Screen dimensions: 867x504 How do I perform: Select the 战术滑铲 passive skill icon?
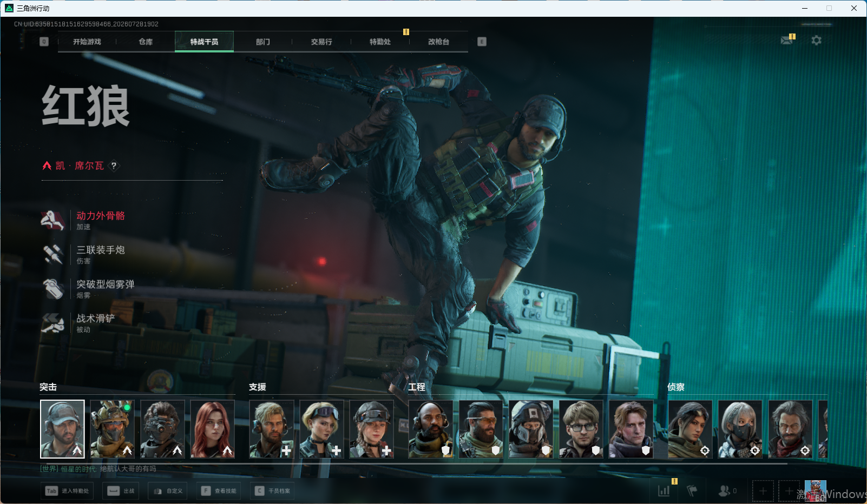pos(53,323)
